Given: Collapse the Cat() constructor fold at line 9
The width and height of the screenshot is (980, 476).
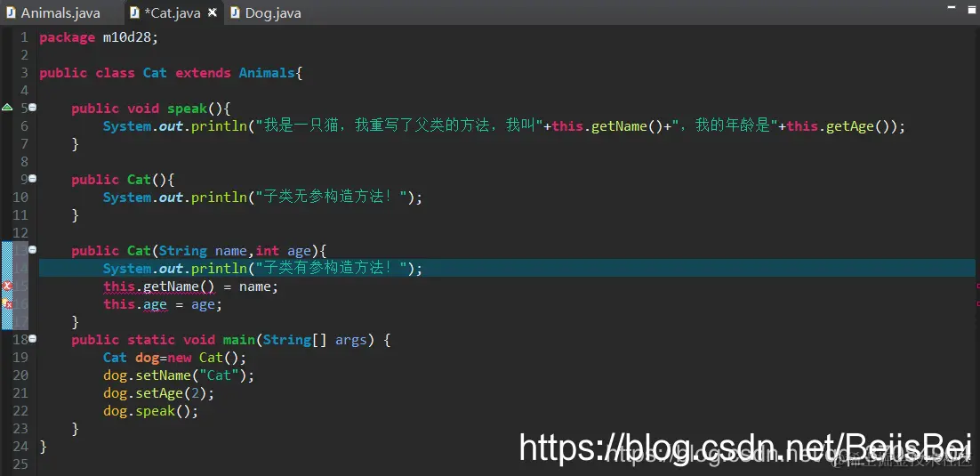Looking at the screenshot, I should 33,179.
